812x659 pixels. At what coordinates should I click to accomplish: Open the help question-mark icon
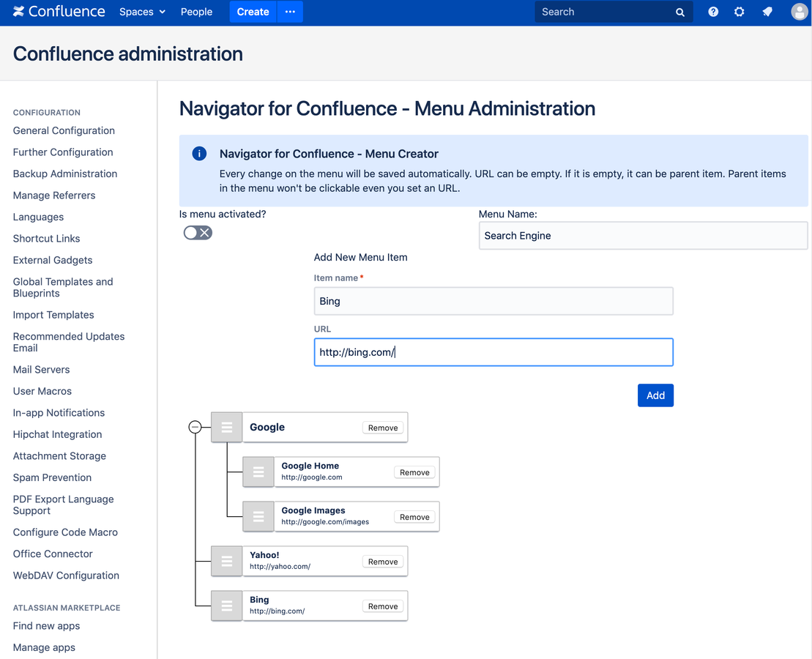pos(713,12)
